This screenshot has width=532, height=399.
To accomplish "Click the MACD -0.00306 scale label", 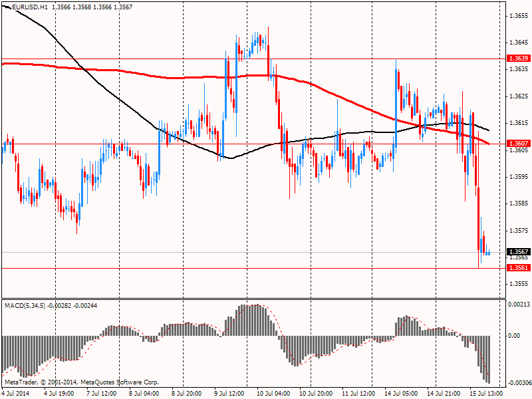I will tap(517, 384).
